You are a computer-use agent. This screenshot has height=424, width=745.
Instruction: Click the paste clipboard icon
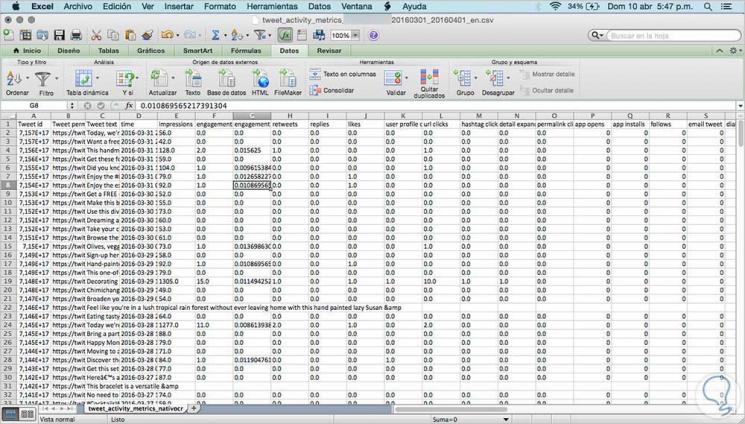click(x=130, y=35)
